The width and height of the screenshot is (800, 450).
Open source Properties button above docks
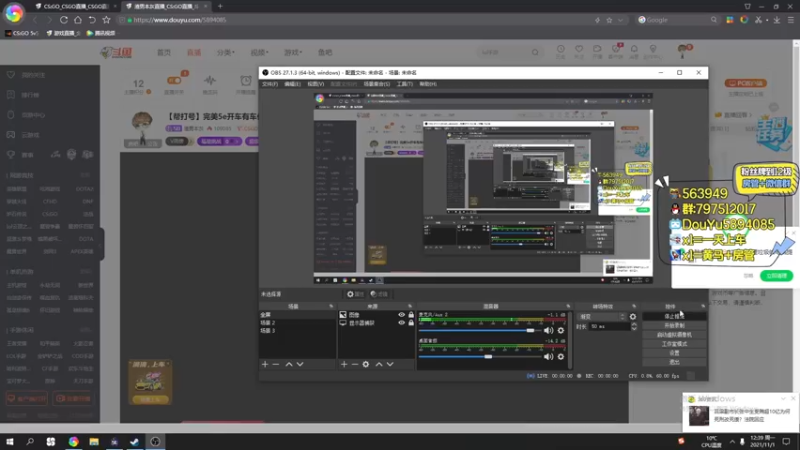tap(355, 294)
